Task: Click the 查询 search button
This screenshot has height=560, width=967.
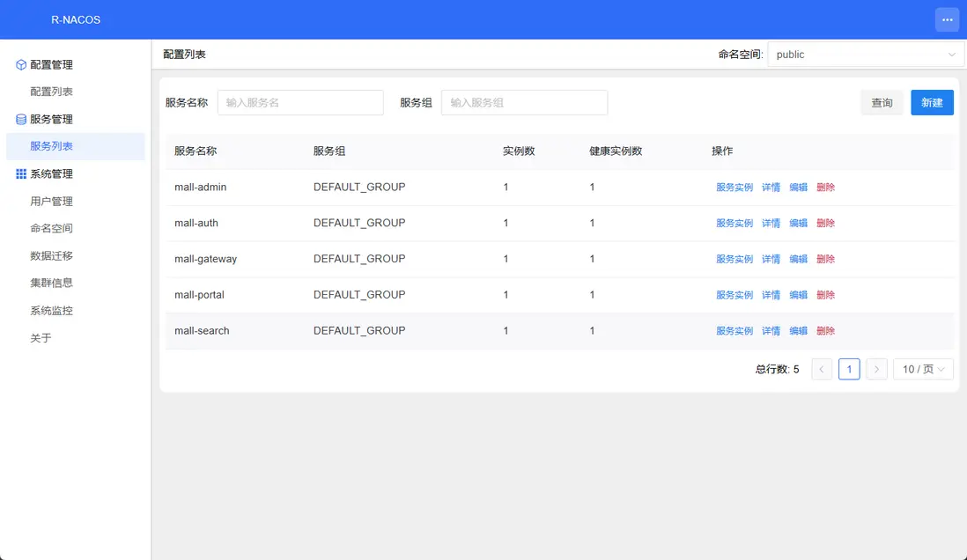Action: pyautogui.click(x=882, y=103)
